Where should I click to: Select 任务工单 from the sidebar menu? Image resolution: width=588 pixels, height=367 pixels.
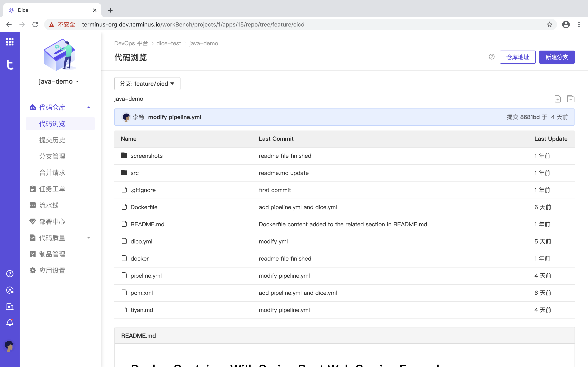52,189
